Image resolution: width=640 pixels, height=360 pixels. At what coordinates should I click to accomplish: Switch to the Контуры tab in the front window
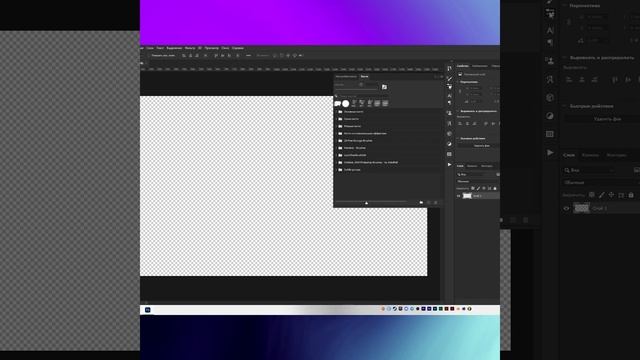487,166
